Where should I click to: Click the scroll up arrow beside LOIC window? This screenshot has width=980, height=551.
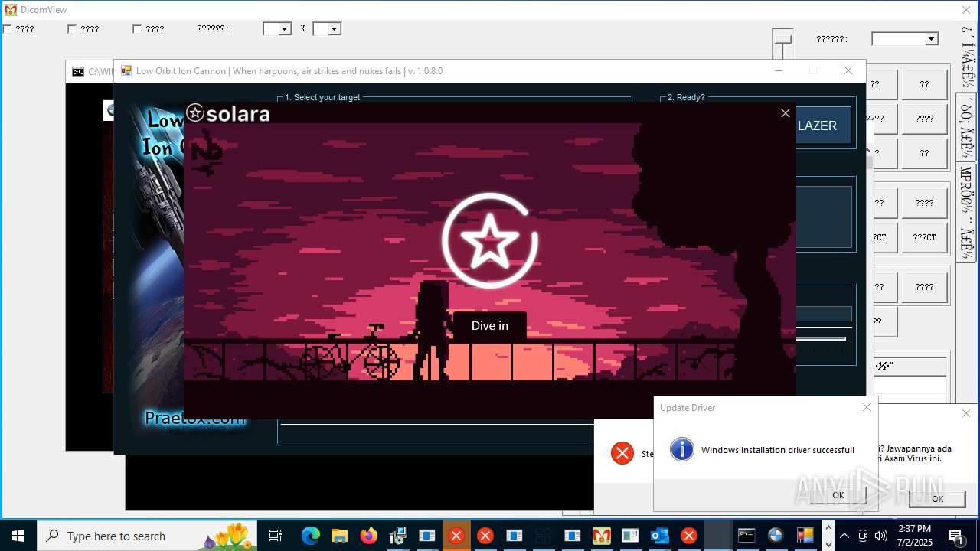coord(868,151)
